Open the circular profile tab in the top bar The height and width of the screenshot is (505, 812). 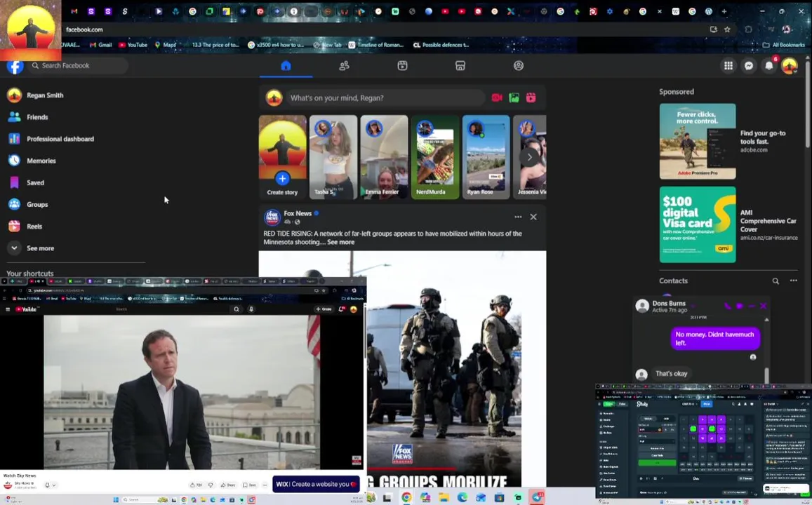coord(519,66)
